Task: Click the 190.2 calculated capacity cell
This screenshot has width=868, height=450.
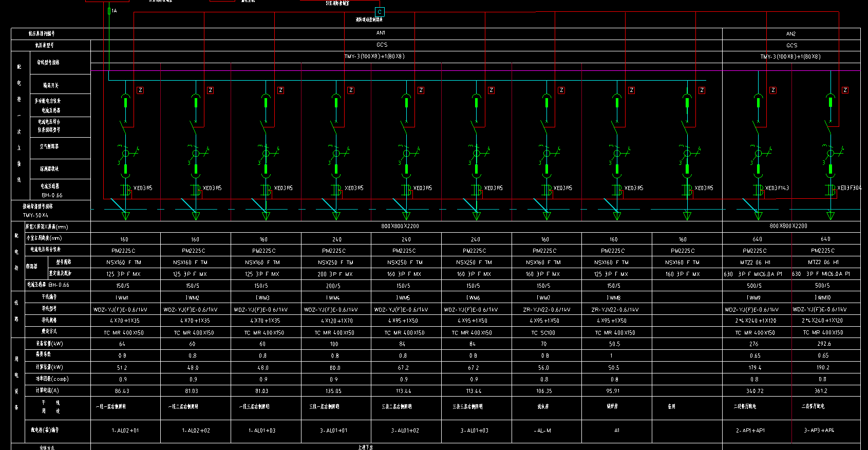Action: tap(823, 368)
